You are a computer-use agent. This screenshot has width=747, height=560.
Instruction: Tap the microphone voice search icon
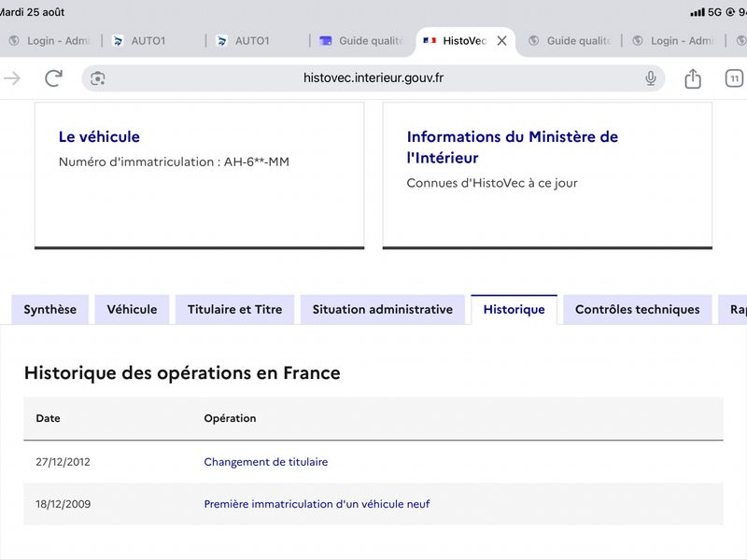pyautogui.click(x=650, y=78)
